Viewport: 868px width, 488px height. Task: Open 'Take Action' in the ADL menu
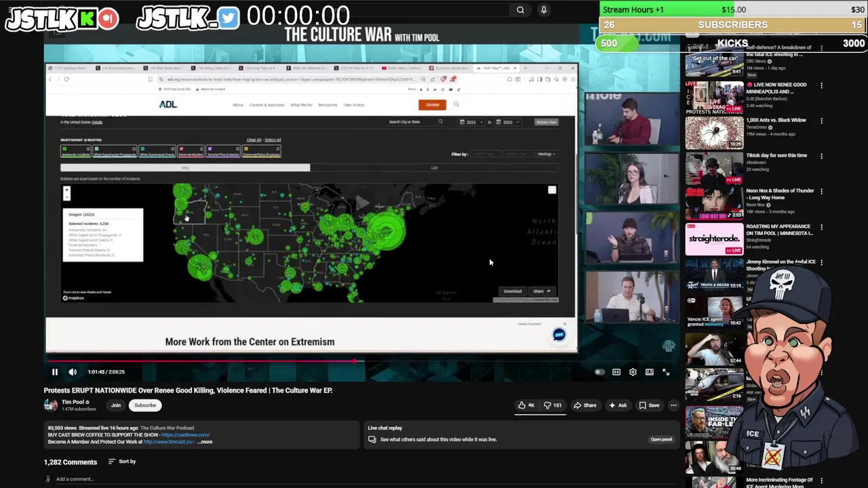pyautogui.click(x=353, y=105)
